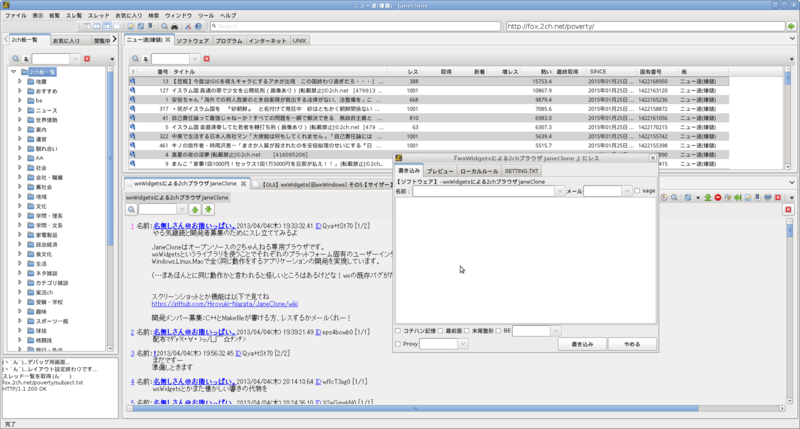Click the help question-mark icon in main toolbar
Viewport: 800px width, 429px height.
tap(198, 26)
